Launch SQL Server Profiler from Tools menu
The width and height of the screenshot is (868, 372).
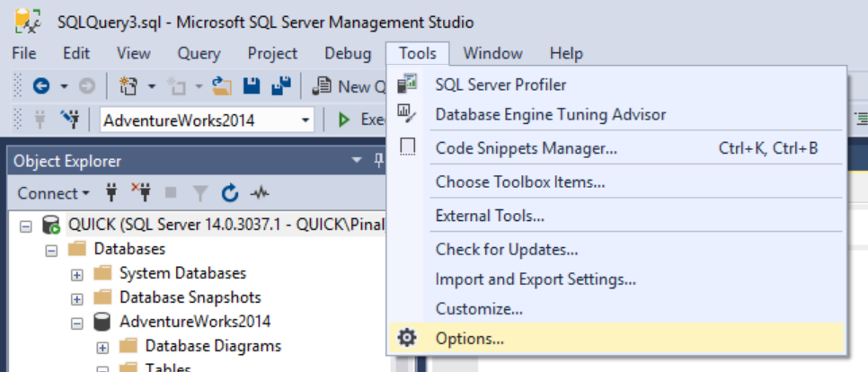point(616,84)
